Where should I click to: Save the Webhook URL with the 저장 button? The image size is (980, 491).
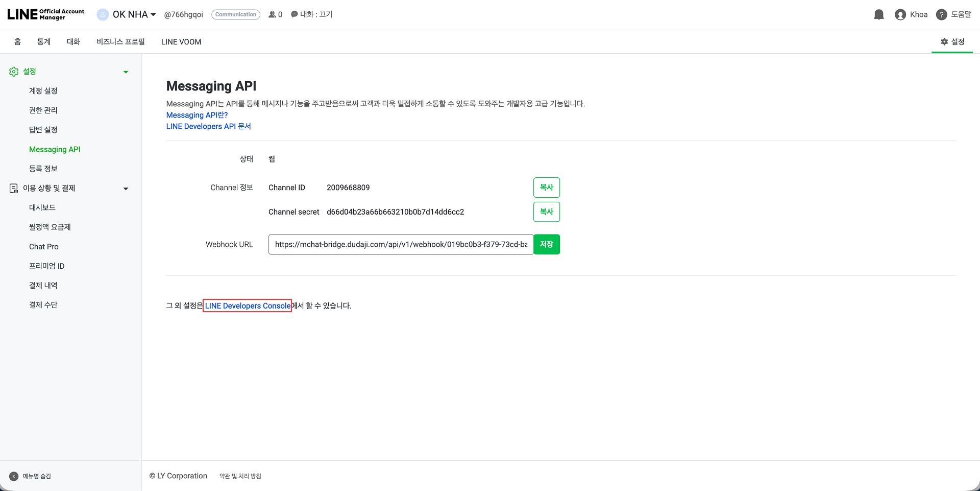pyautogui.click(x=546, y=244)
